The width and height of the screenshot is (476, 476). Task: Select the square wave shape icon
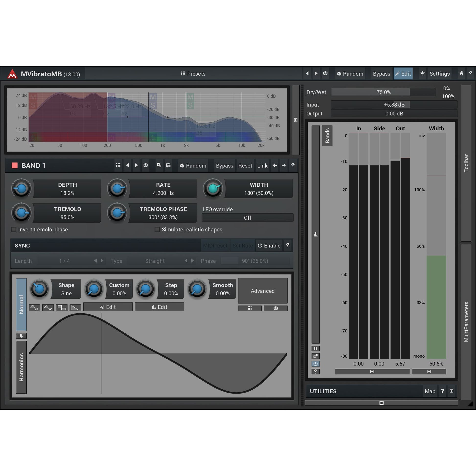pos(62,307)
